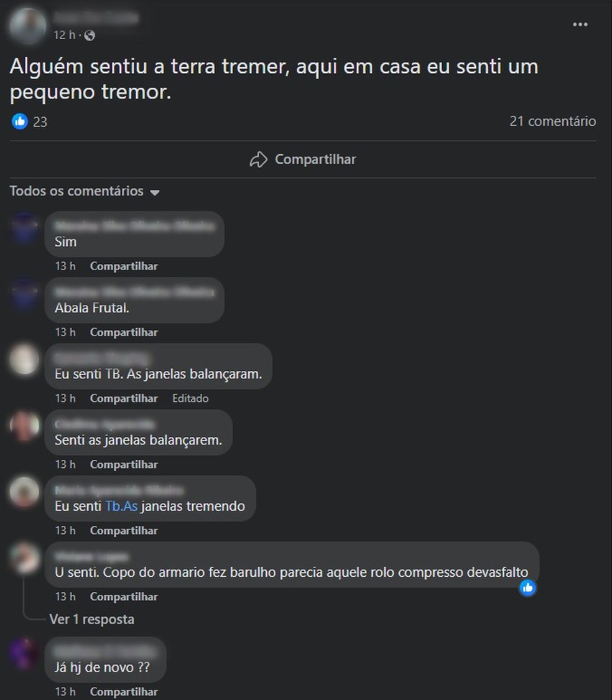This screenshot has height=700, width=612.
Task: Click the avatar beside 'Já hj de novo ??'
Action: (x=24, y=653)
